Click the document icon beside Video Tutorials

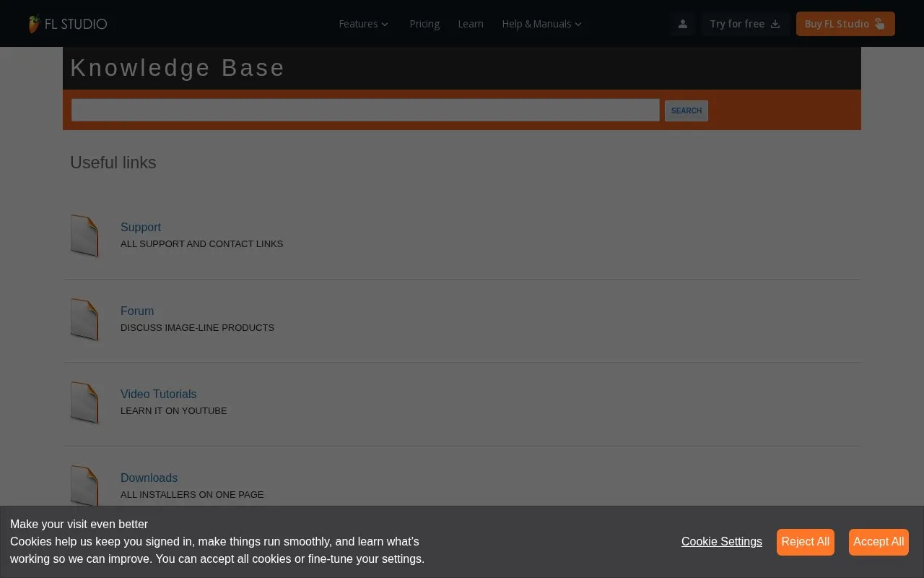pyautogui.click(x=84, y=402)
